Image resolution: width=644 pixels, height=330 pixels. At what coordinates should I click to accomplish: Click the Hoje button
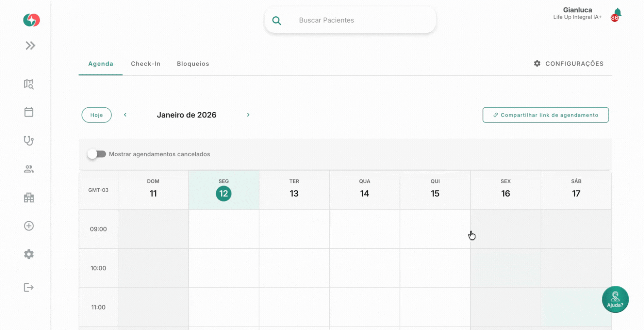[x=97, y=115]
